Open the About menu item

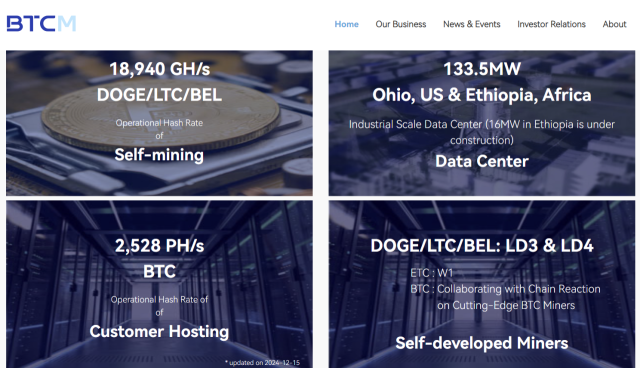click(x=614, y=24)
